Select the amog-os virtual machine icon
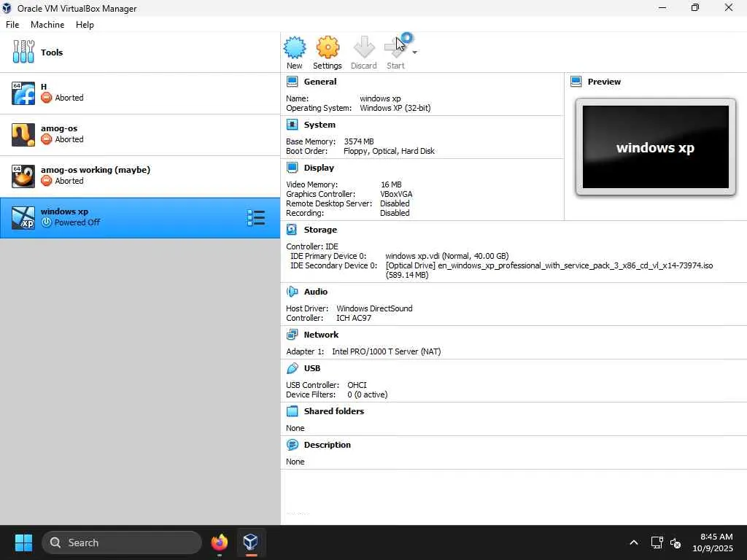The height and width of the screenshot is (560, 747). pos(23,135)
